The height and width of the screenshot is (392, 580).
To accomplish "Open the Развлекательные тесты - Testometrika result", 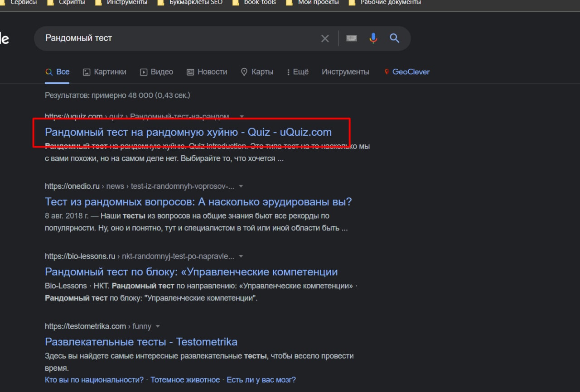I will (141, 342).
